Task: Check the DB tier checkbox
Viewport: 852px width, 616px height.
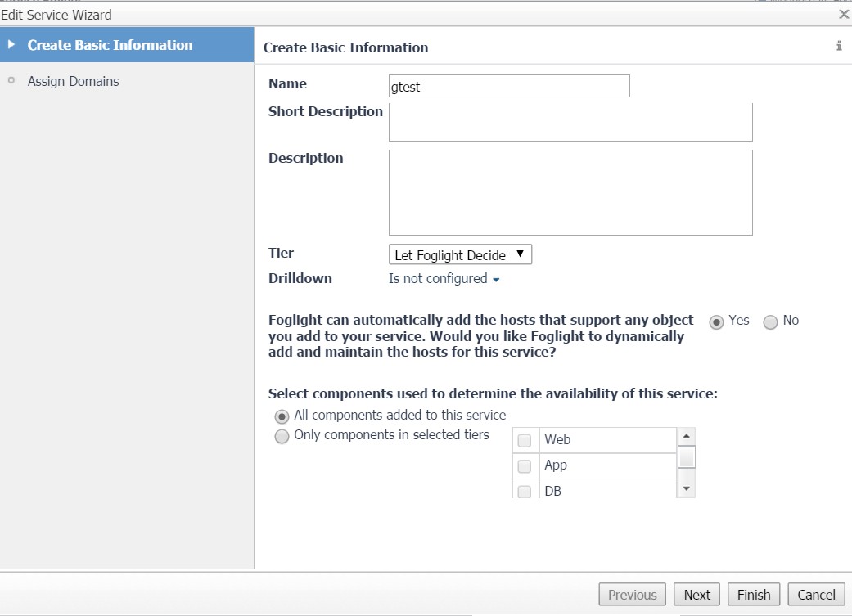Action: [525, 492]
